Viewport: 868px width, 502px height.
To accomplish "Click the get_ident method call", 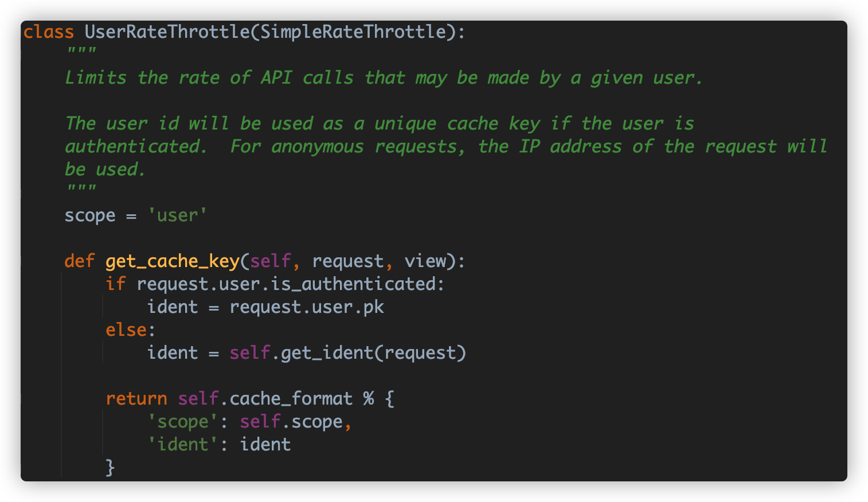I will click(327, 353).
